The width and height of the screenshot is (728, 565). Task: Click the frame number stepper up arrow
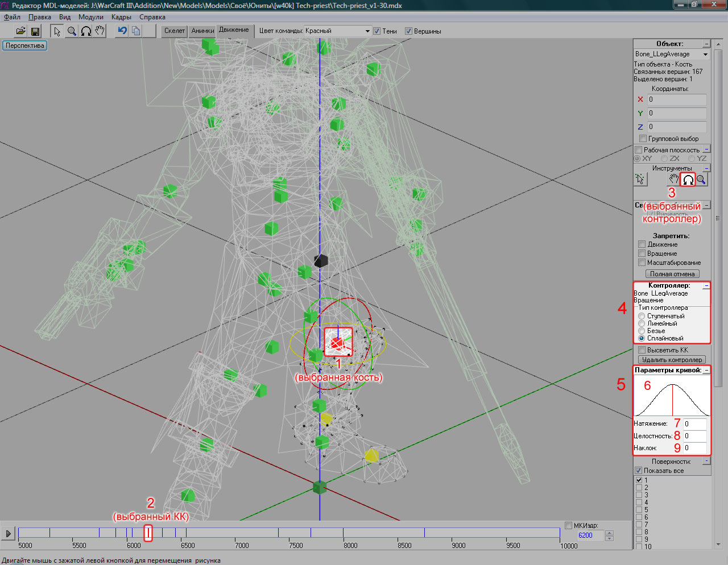click(610, 533)
